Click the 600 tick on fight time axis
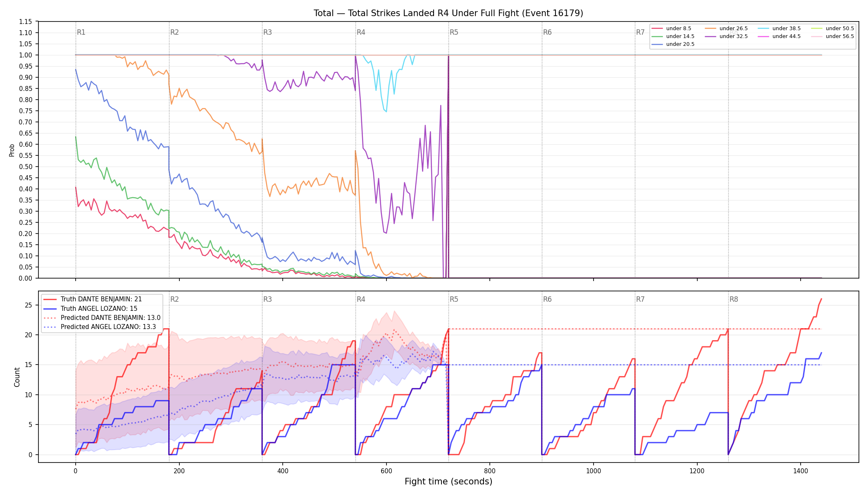Screen dimensions: 868x496 click(x=386, y=470)
